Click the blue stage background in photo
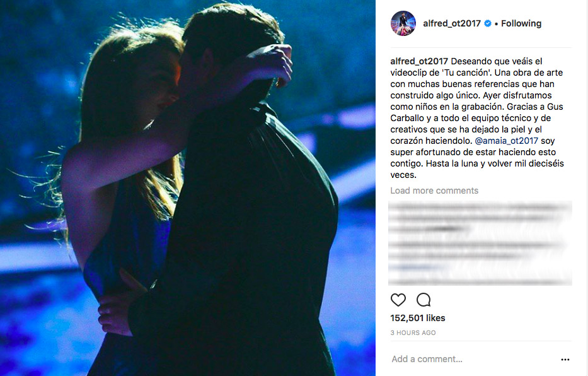The height and width of the screenshot is (376, 588). [38, 75]
